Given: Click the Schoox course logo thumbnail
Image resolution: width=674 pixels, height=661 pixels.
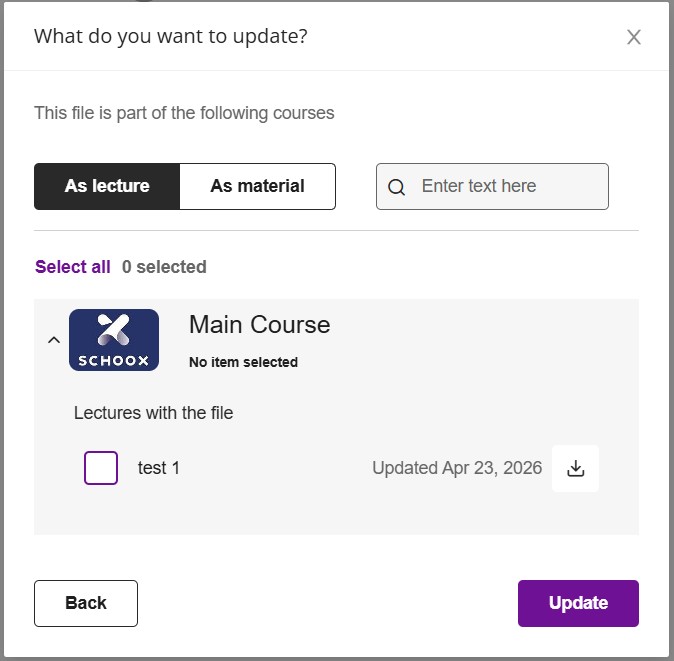Looking at the screenshot, I should click(x=114, y=340).
